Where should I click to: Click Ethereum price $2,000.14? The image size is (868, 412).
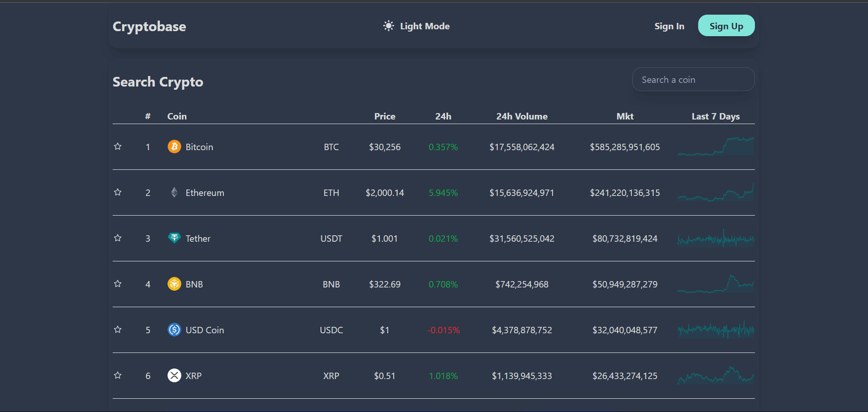[x=385, y=193]
